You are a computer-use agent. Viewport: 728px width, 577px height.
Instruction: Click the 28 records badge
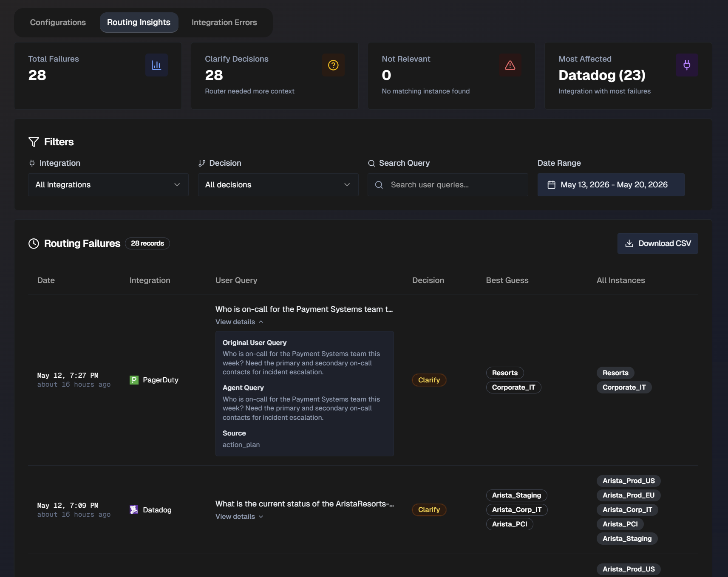pyautogui.click(x=147, y=243)
